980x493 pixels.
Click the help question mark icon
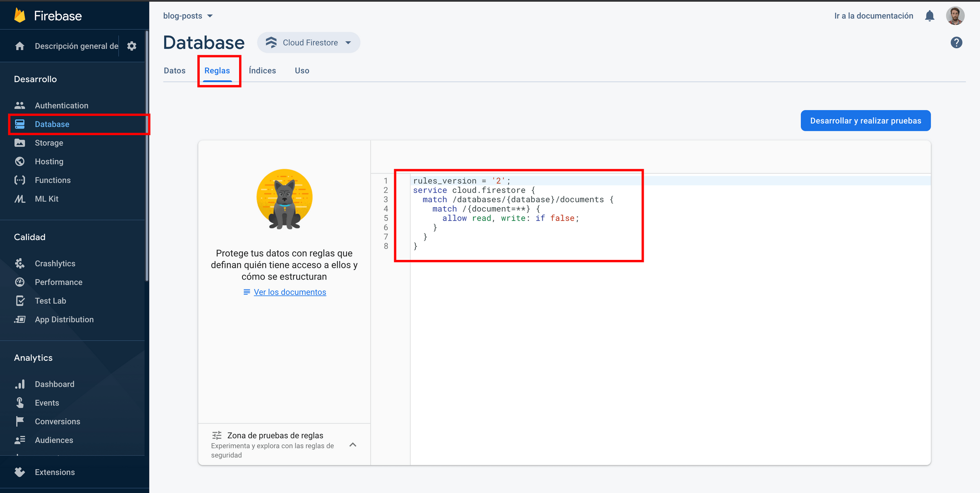click(956, 42)
